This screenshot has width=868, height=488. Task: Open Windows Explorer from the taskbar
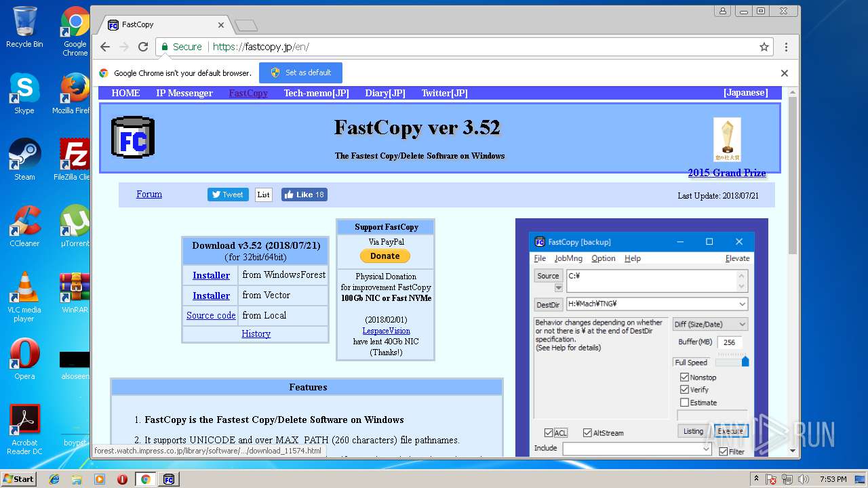pos(77,479)
